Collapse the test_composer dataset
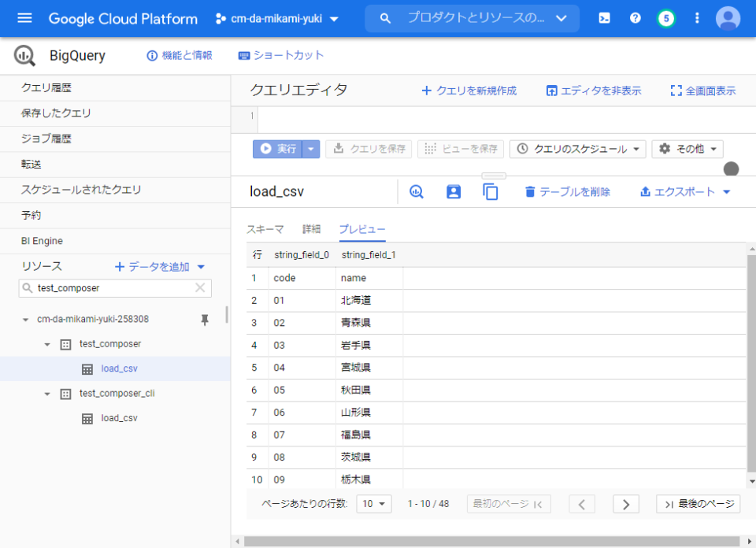The width and height of the screenshot is (756, 548). coord(46,344)
